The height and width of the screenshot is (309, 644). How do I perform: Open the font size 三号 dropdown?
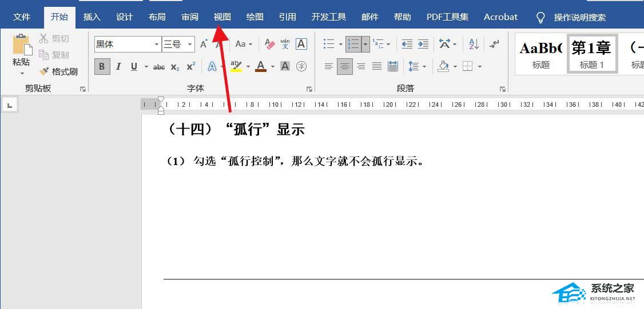click(190, 45)
